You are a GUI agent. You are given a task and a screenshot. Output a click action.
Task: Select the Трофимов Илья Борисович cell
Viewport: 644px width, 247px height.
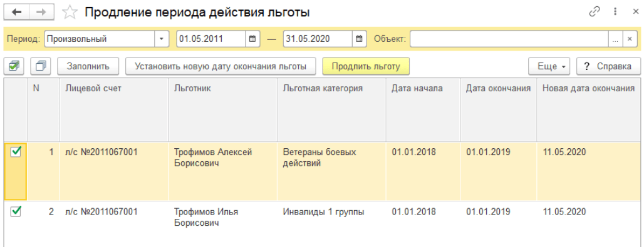tap(222, 224)
